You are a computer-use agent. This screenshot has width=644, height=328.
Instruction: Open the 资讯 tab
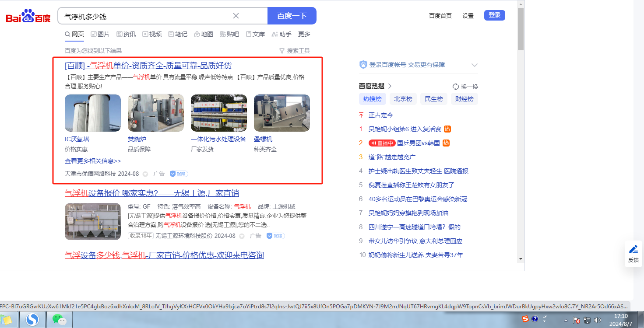click(126, 34)
